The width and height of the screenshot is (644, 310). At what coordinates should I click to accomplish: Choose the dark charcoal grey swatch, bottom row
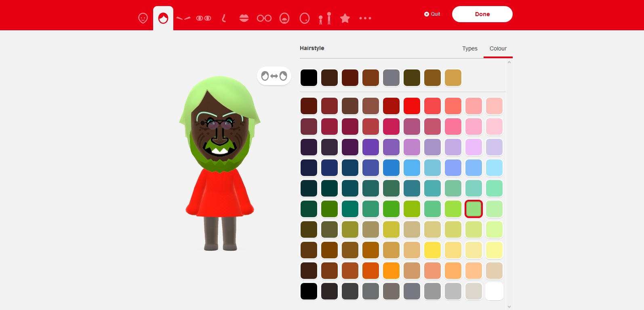tap(350, 291)
